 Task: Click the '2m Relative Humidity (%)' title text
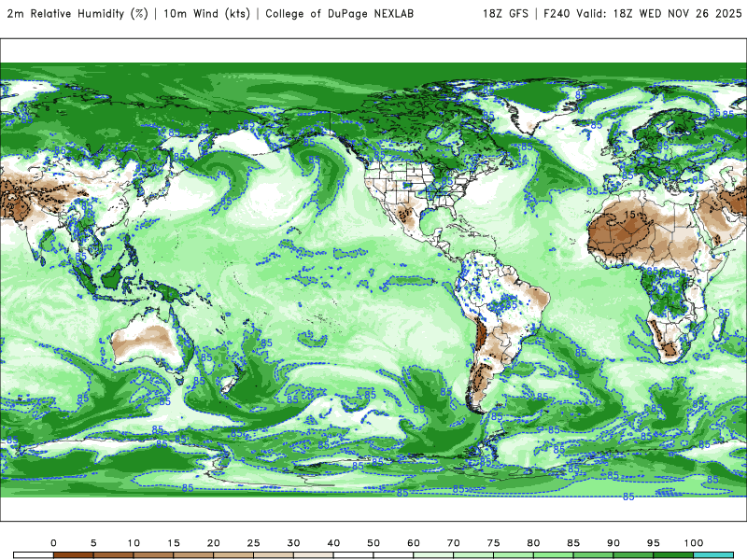(x=78, y=14)
